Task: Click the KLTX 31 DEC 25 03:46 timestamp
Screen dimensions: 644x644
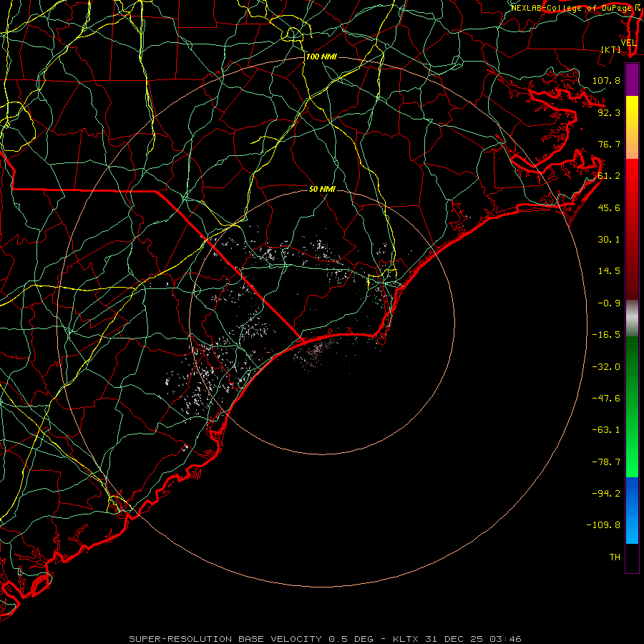Action: point(457,639)
